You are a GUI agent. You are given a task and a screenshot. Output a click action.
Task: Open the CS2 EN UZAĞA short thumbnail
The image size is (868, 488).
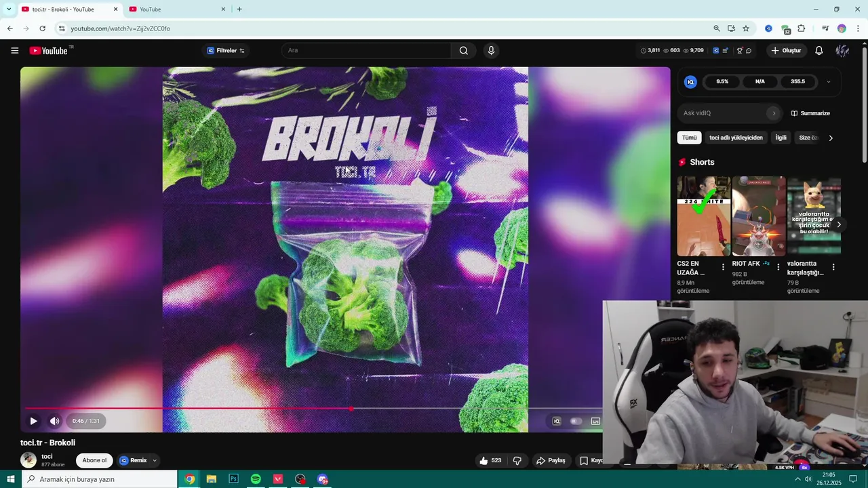tap(704, 217)
